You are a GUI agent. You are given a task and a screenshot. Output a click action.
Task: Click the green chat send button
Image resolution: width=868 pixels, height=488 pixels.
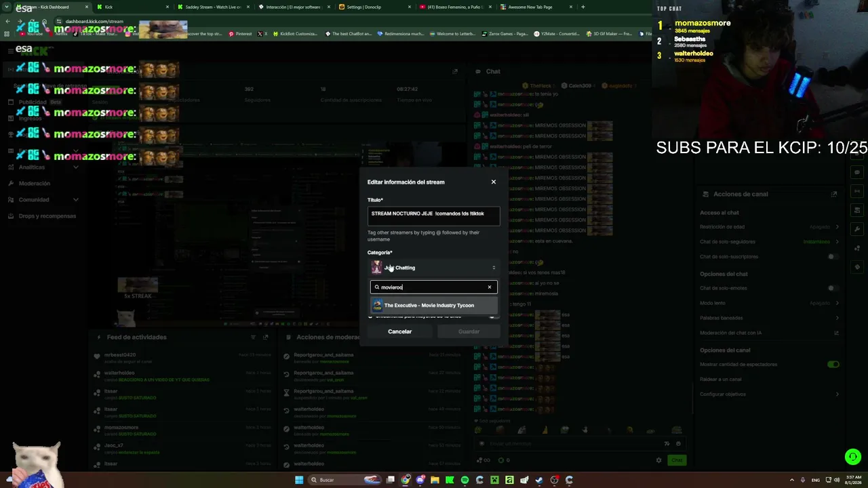(x=677, y=460)
